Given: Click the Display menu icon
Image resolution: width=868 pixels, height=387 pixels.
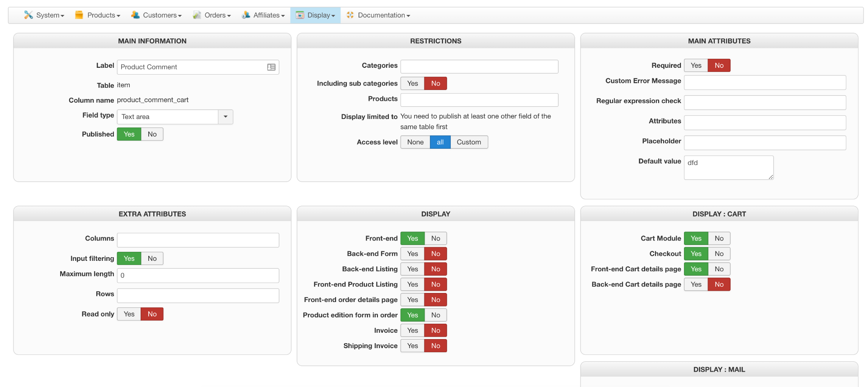Looking at the screenshot, I should (300, 15).
